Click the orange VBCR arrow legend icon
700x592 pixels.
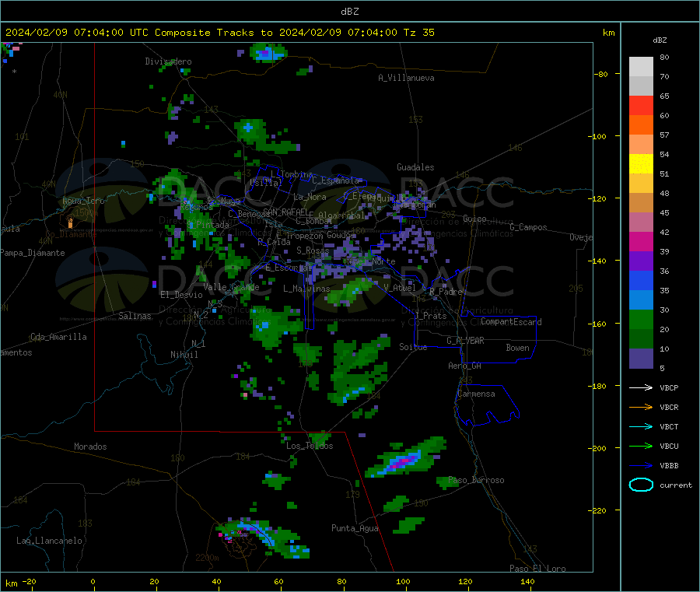(x=641, y=407)
